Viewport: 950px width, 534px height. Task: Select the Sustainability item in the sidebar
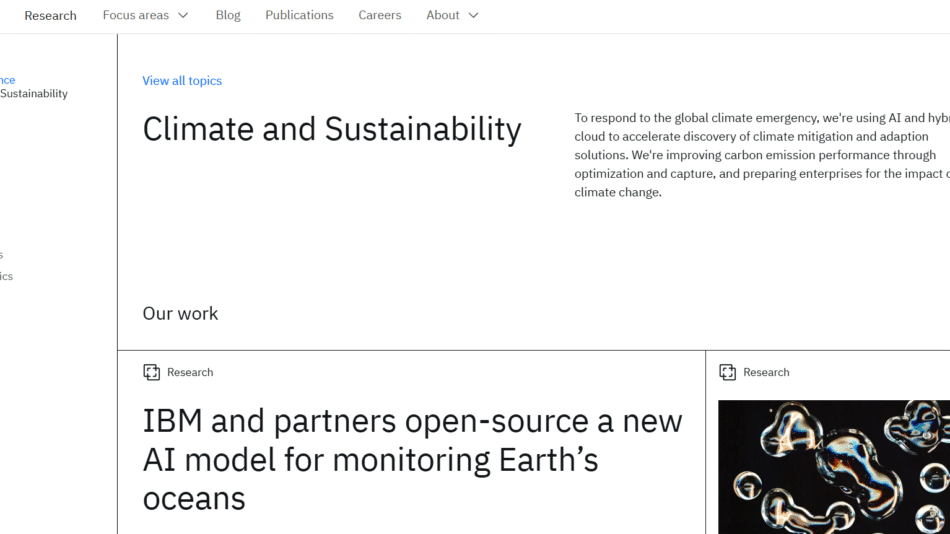pos(34,93)
